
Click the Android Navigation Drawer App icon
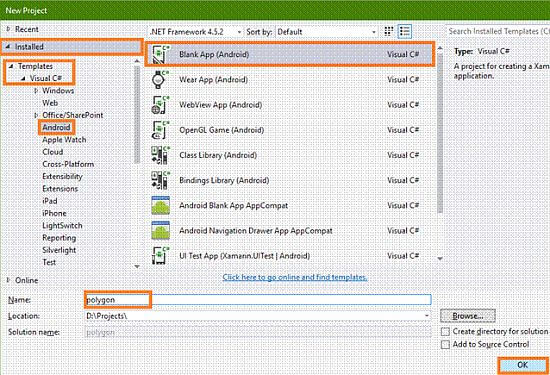click(x=161, y=230)
